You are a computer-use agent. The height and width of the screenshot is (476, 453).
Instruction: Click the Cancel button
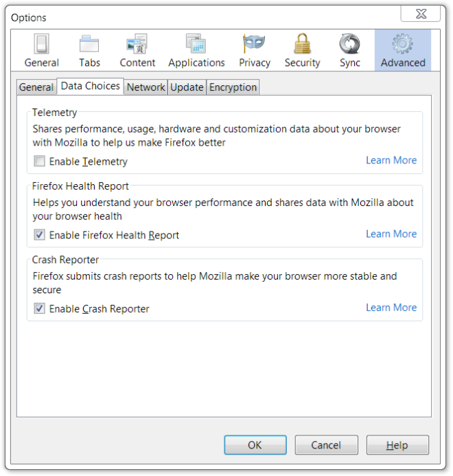(326, 445)
